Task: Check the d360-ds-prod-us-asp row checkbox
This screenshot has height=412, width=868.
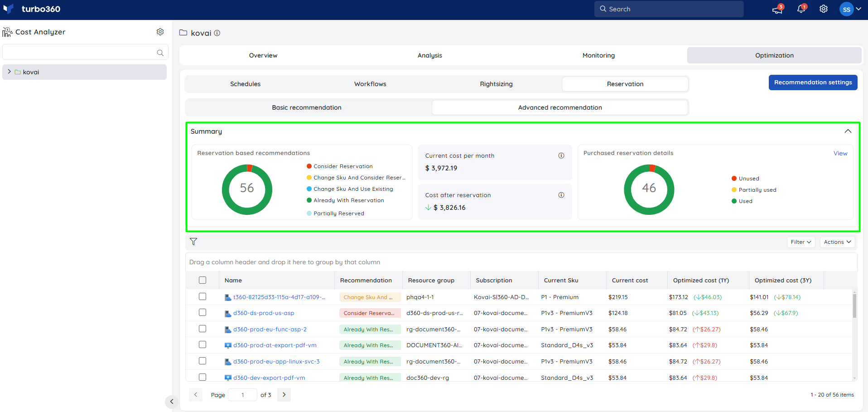Action: tap(203, 312)
